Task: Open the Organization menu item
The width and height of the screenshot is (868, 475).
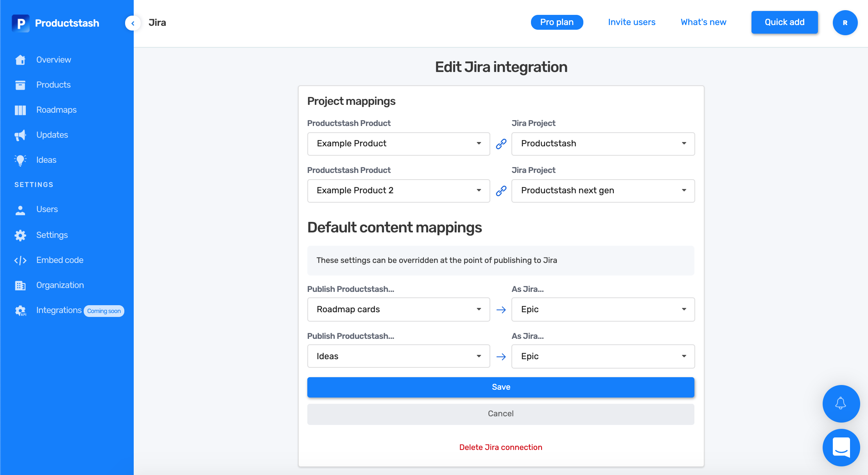Action: 60,285
